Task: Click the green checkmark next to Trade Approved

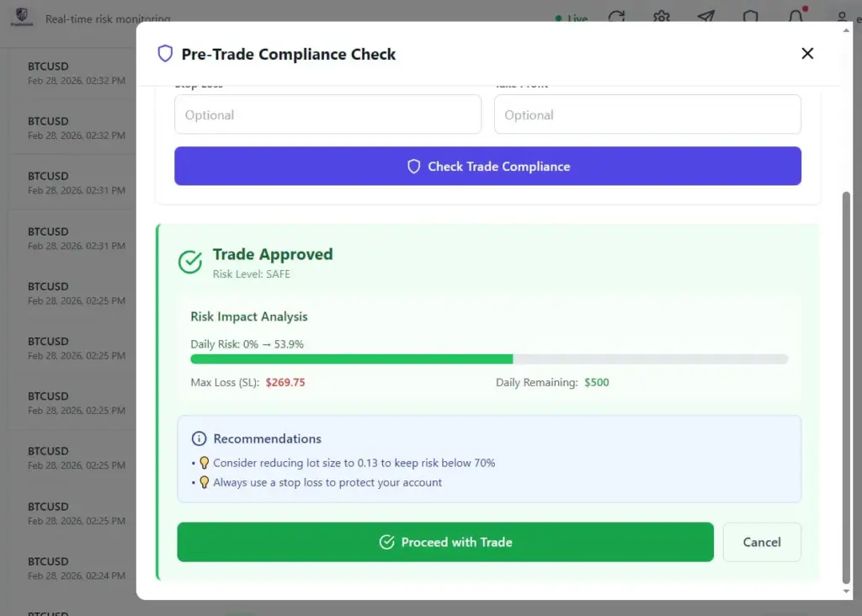Action: (x=189, y=262)
